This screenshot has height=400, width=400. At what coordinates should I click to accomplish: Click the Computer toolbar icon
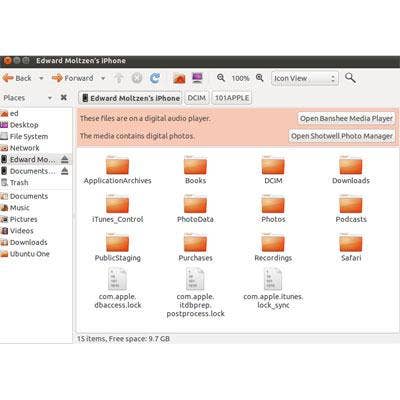coord(197,78)
